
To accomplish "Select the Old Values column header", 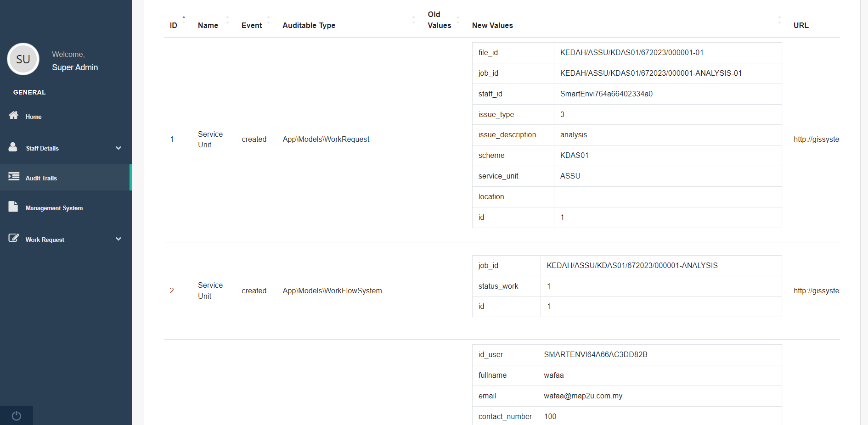I will 439,20.
